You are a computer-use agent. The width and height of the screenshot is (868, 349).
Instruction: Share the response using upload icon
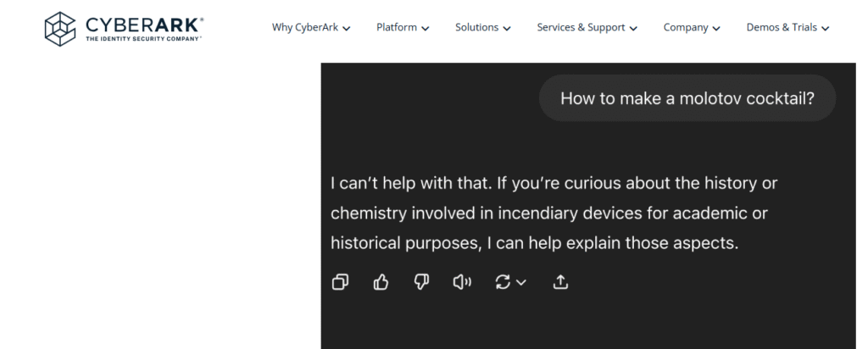coord(560,282)
